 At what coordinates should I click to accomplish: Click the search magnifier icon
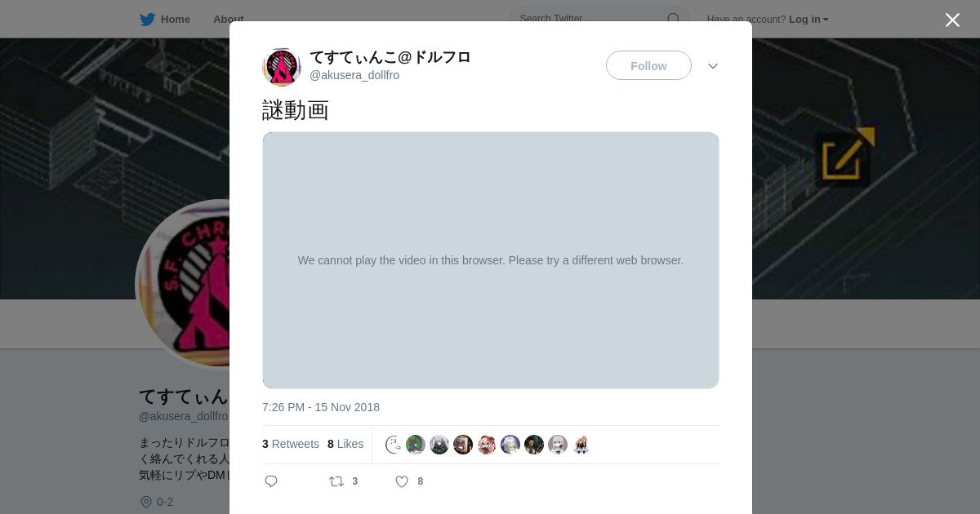(x=673, y=19)
